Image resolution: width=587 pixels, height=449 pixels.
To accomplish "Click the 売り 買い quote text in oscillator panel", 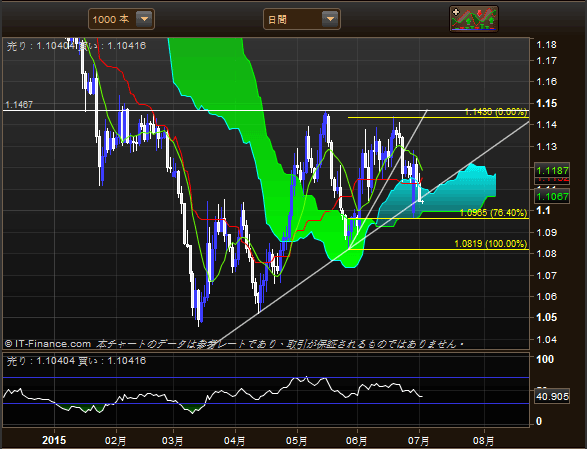I will 76,361.
